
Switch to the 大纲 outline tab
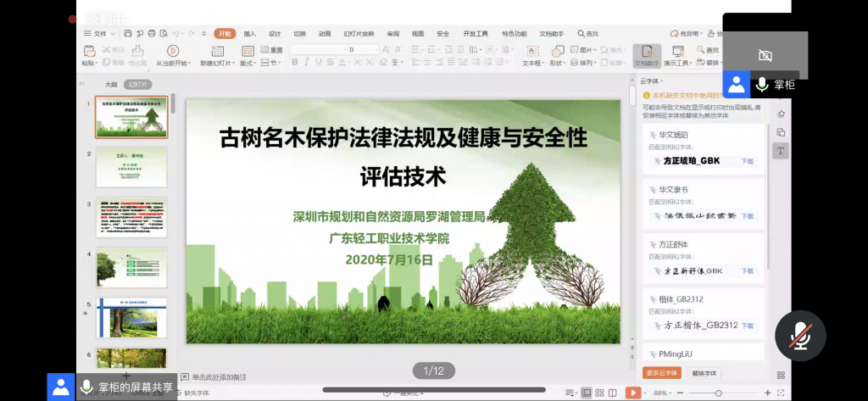pos(111,85)
